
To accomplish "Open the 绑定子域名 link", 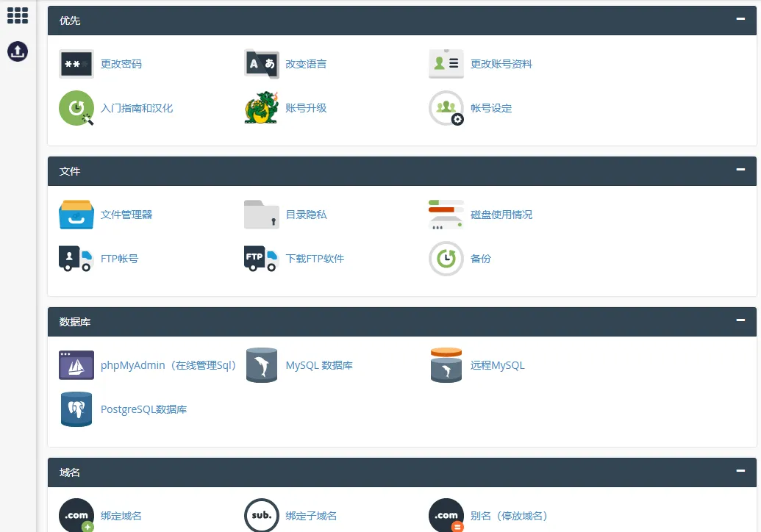I will 311,516.
